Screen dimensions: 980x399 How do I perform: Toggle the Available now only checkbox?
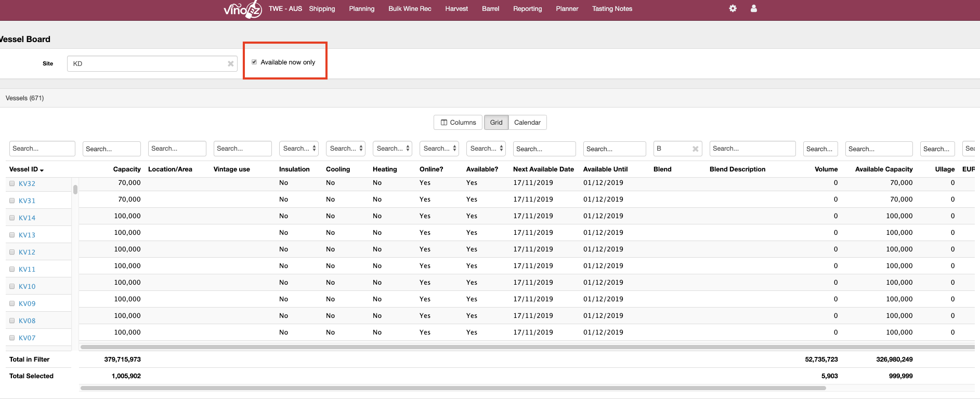(x=254, y=62)
